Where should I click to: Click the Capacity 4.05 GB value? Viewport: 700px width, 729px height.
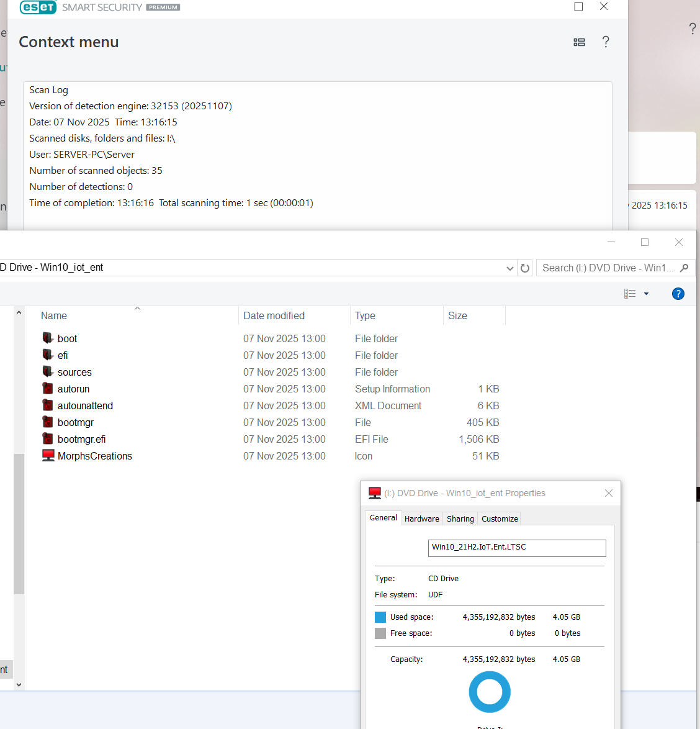566,659
